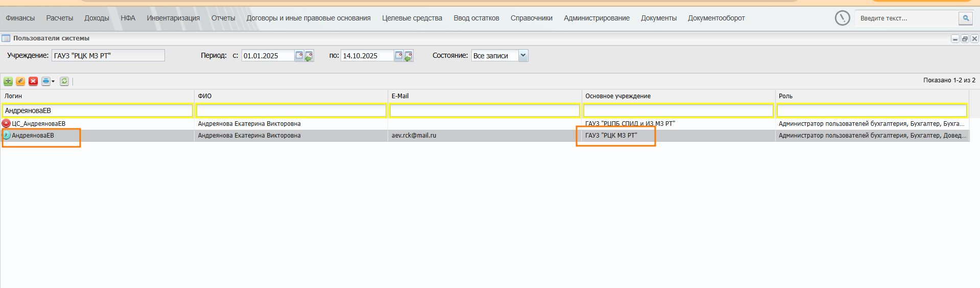This screenshot has height=288, width=980.
Task: Click ГАУЗ "РЦК МЗ РТ" table cell
Action: (x=678, y=135)
